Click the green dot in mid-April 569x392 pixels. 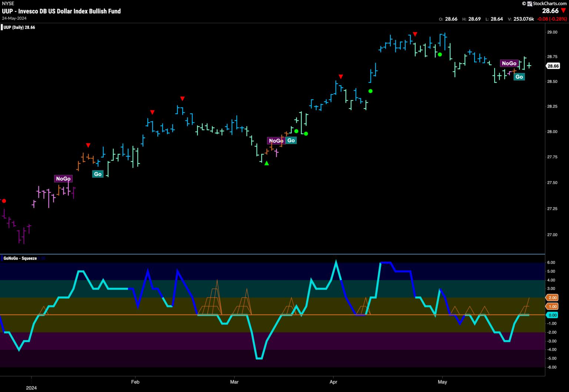[370, 91]
